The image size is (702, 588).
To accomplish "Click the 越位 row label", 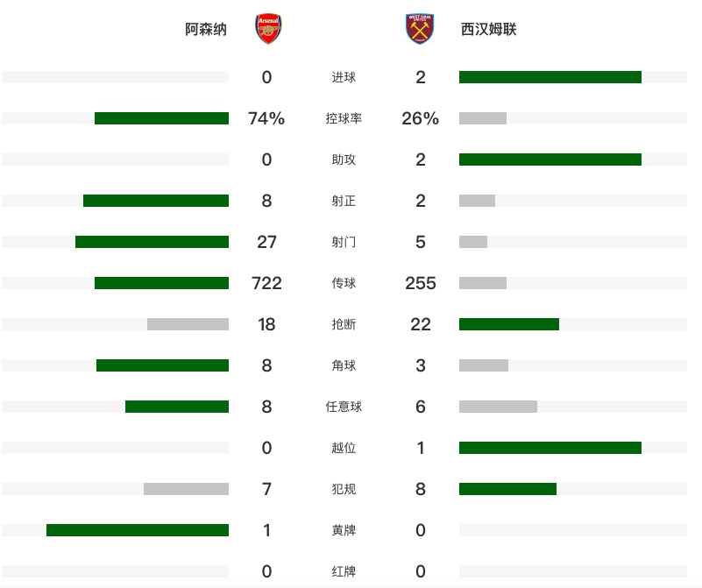I will [x=344, y=448].
